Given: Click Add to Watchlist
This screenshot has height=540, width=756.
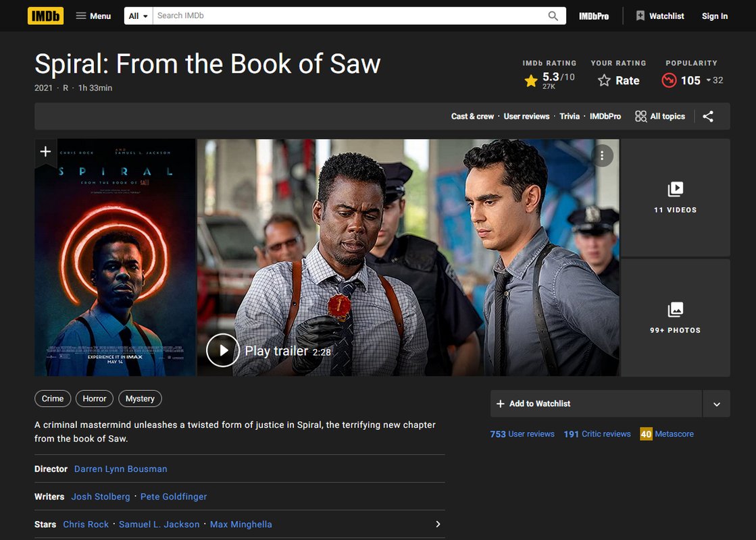Looking at the screenshot, I should tap(596, 404).
